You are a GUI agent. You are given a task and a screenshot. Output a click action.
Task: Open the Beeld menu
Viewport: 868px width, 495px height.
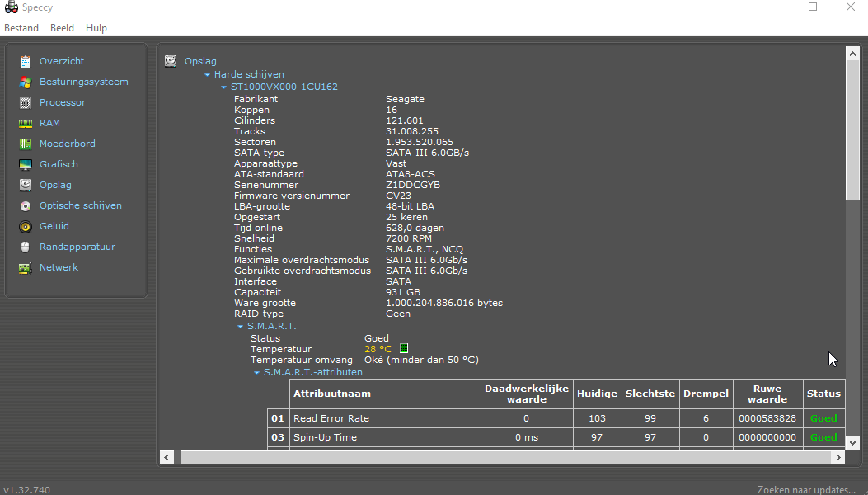(x=62, y=28)
